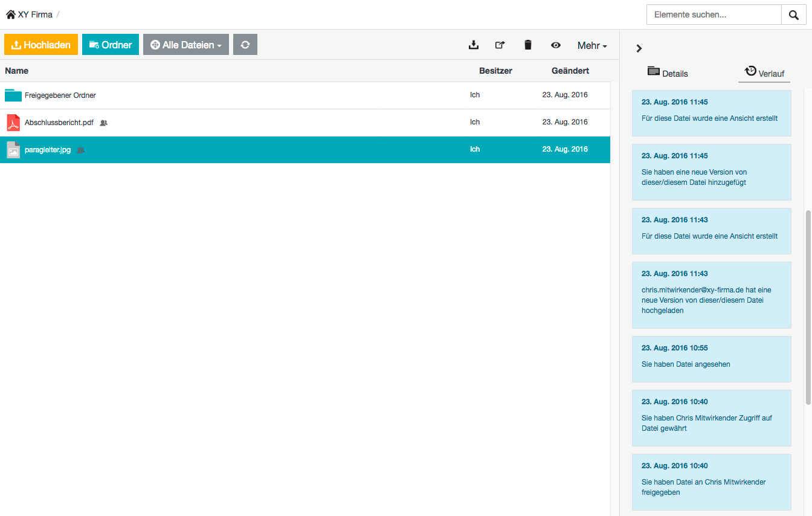Click the 11:45 'neue Version hinzugefügt' entry
This screenshot has width=812, height=516.
pyautogui.click(x=712, y=172)
